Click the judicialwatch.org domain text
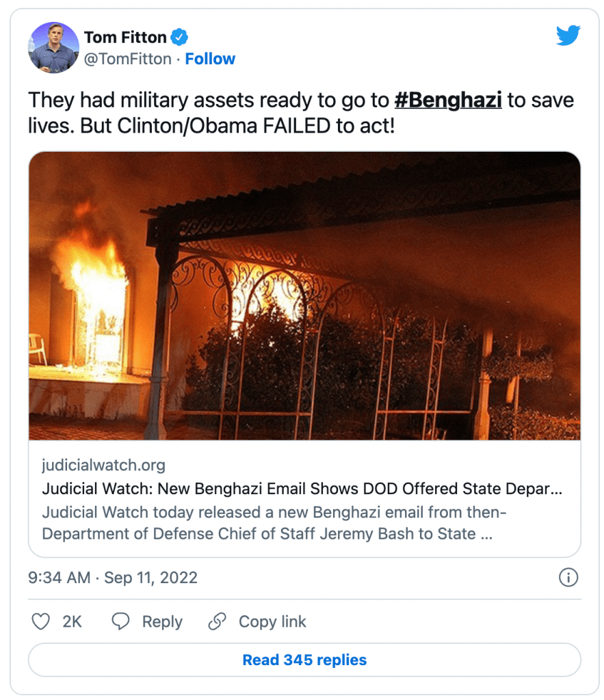Image resolution: width=604 pixels, height=700 pixels. pyautogui.click(x=103, y=466)
